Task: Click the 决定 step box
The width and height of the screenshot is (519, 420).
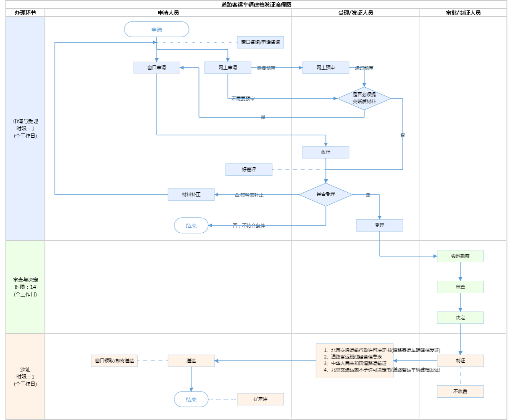Action: click(460, 318)
